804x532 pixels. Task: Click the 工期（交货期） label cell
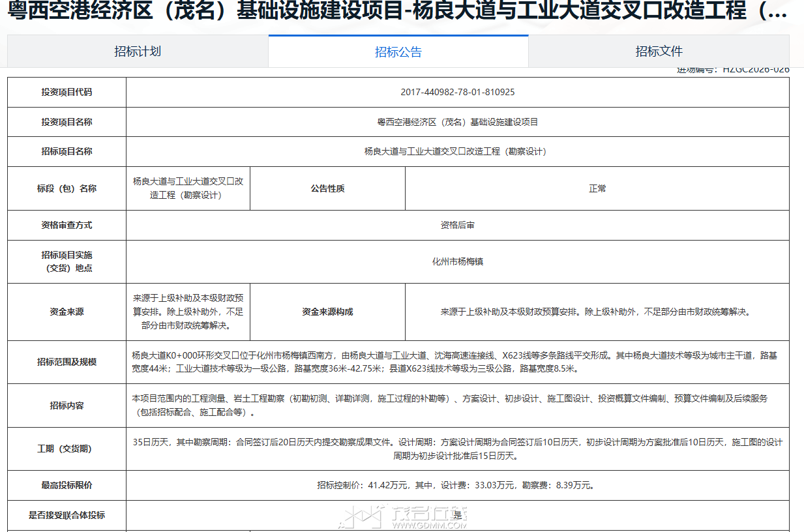pyautogui.click(x=67, y=449)
